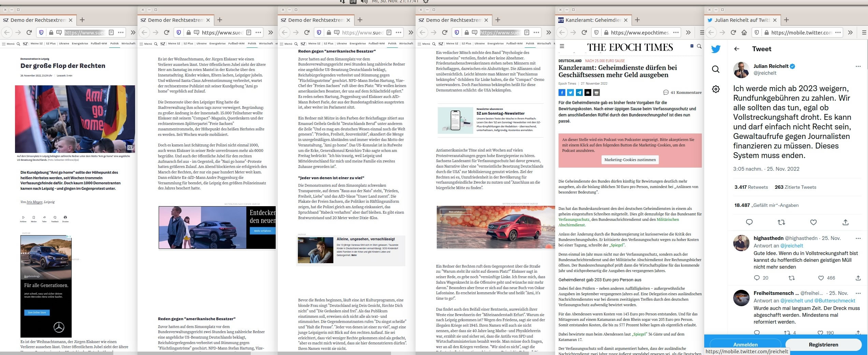Open Julian Reichelt's profile picture
The image size is (868, 355).
(x=741, y=70)
